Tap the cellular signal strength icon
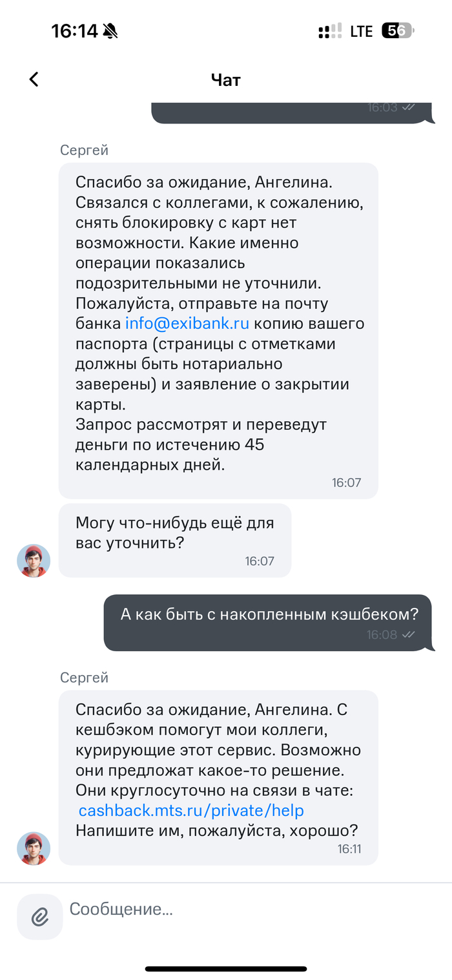Viewport: 452px width, 980px height. [330, 31]
